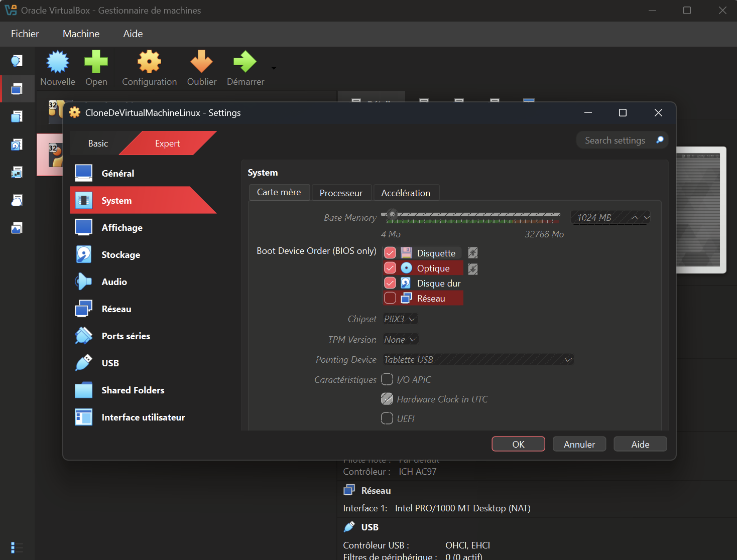Screen dimensions: 737x560
Task: Click the move-down arrow beside Optique
Action: (472, 269)
